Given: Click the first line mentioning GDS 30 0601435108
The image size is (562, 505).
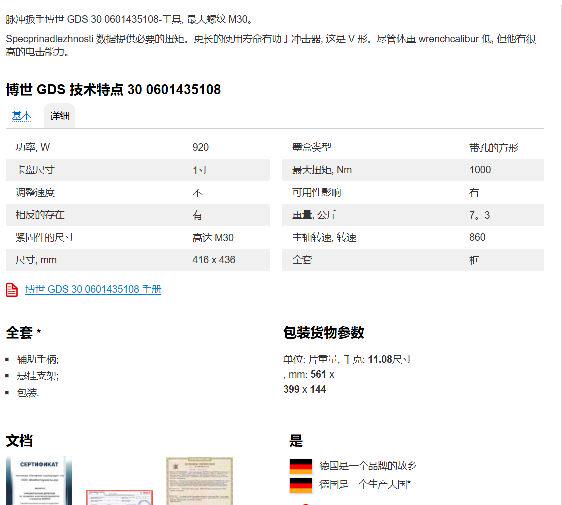Looking at the screenshot, I should (129, 19).
